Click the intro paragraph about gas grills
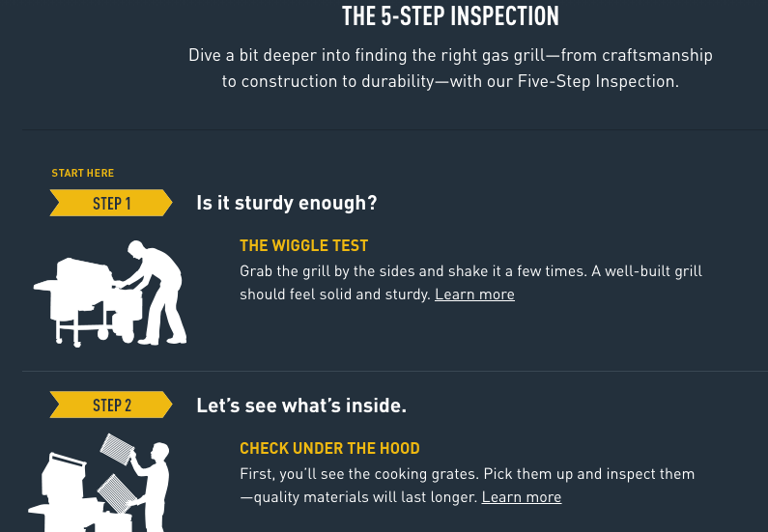 [x=450, y=68]
